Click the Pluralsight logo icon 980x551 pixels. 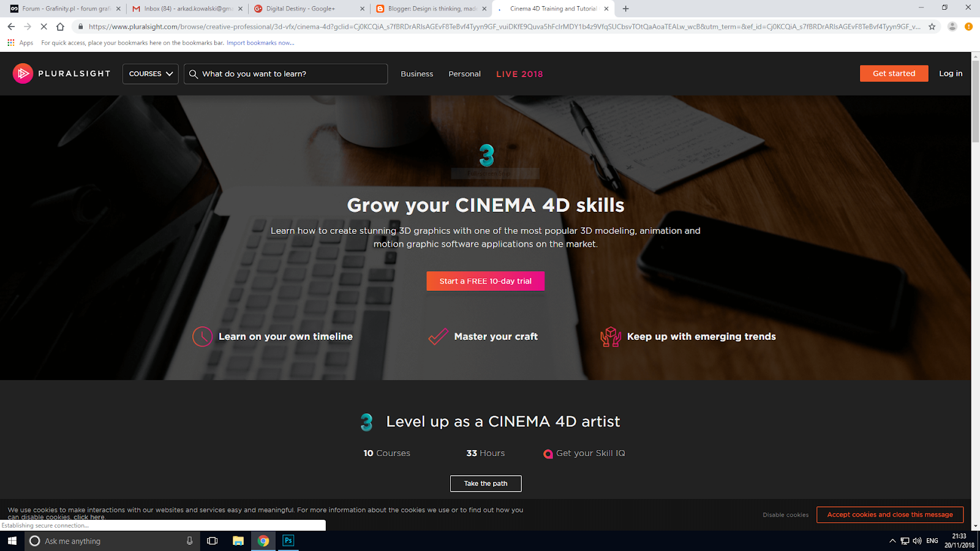pyautogui.click(x=23, y=73)
